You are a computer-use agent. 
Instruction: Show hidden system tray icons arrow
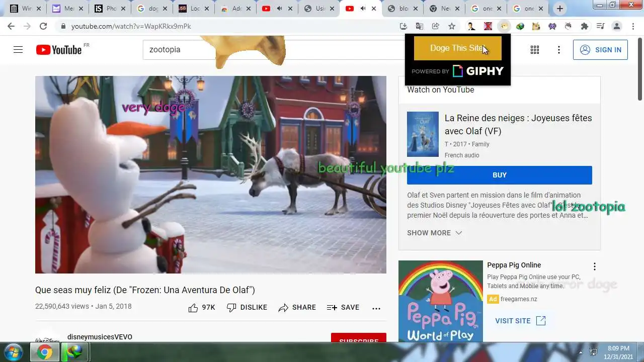581,352
